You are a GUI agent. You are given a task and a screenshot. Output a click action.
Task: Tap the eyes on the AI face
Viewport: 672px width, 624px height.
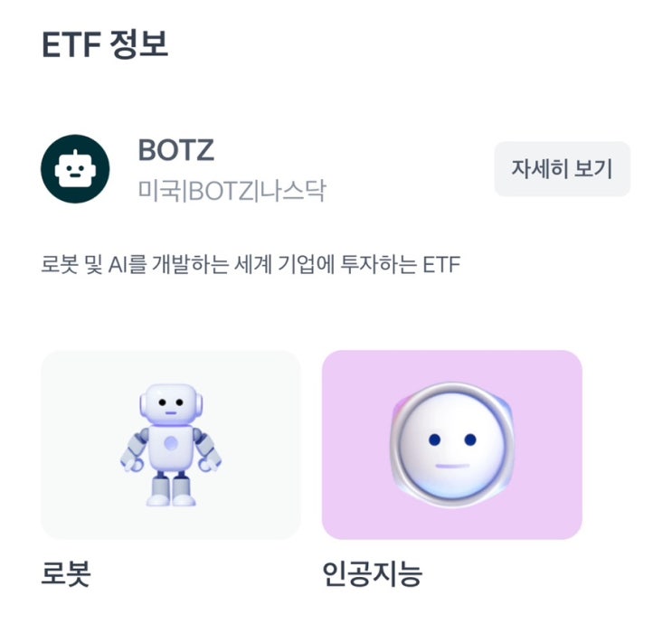pyautogui.click(x=451, y=439)
